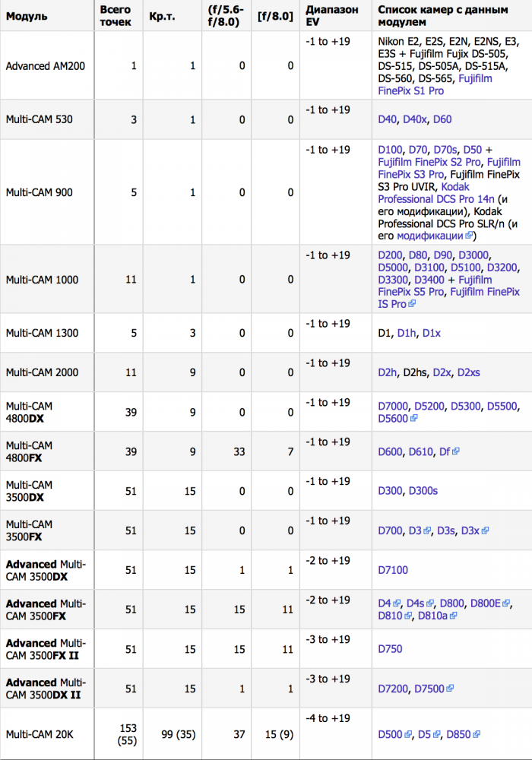Open the D40 camera link
This screenshot has height=760, width=532.
tap(387, 119)
